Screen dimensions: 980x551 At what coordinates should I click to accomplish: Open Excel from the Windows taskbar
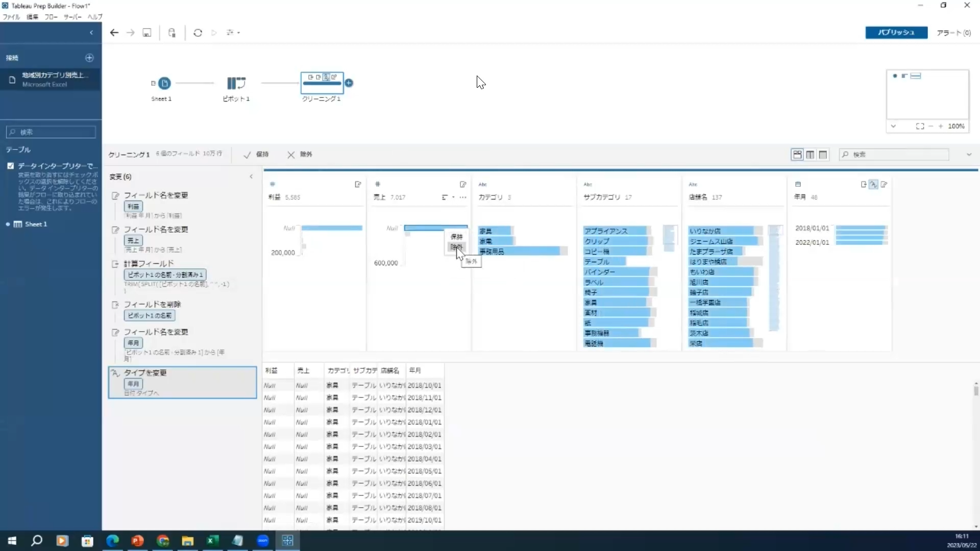(212, 541)
